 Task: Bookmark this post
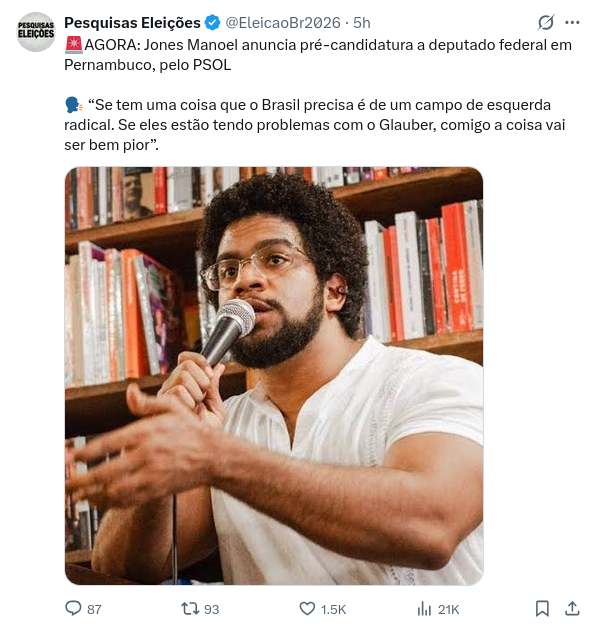tap(542, 608)
